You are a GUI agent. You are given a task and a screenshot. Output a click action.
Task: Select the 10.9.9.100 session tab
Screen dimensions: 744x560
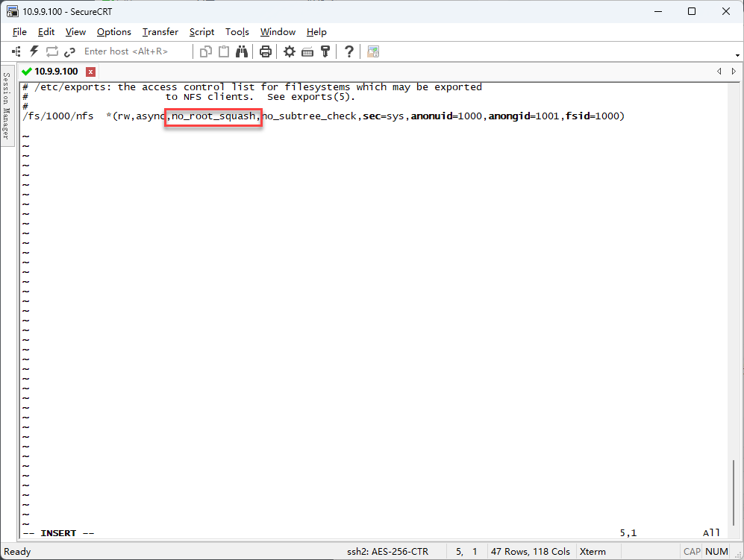[56, 72]
